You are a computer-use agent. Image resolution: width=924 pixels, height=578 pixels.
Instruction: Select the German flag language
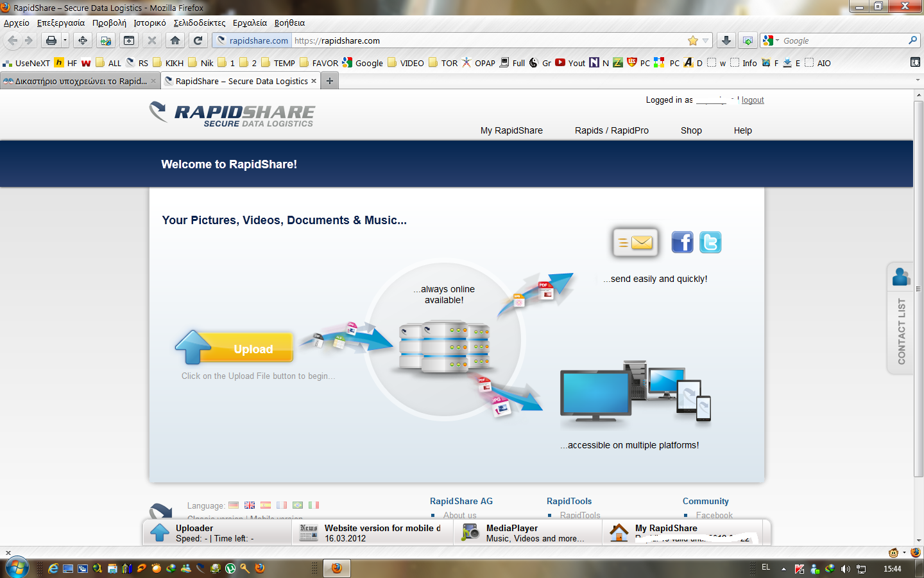coord(234,505)
